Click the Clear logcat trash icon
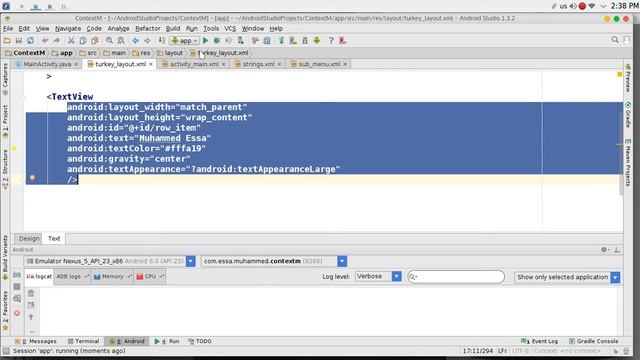 (x=31, y=293)
